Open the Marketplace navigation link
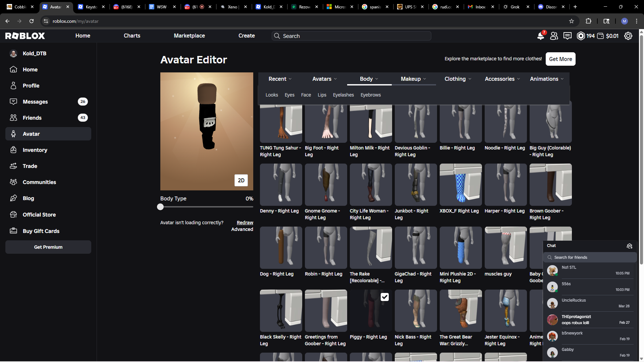The width and height of the screenshot is (644, 362). pos(189,36)
